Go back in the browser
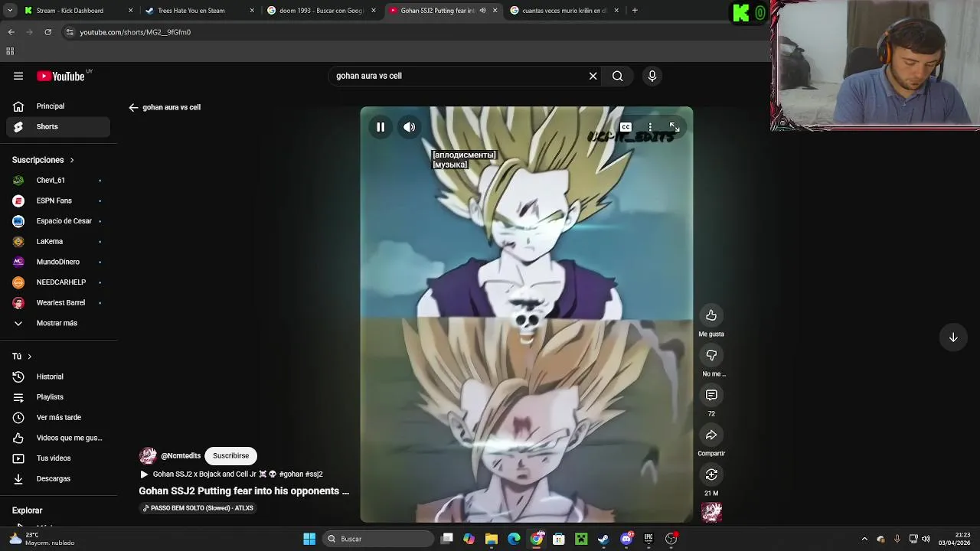 pos(11,32)
